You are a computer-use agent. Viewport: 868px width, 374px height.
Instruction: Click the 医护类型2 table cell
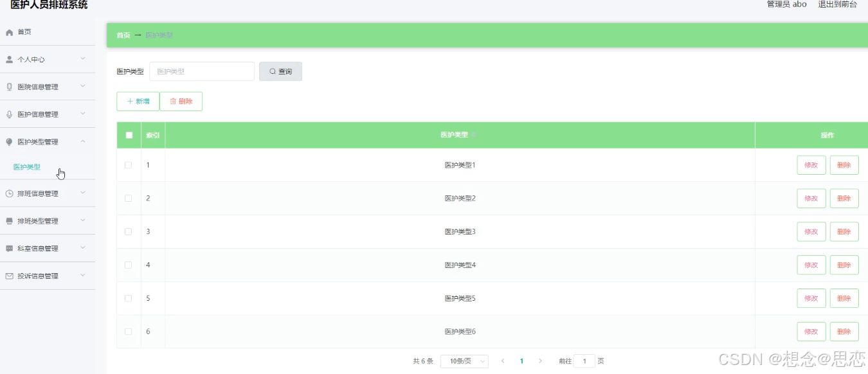coord(460,199)
